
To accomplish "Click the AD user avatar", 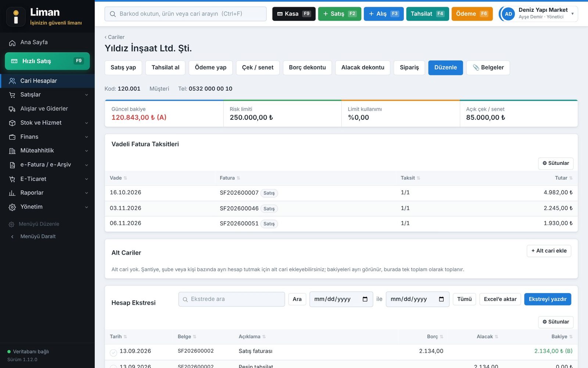I will (x=508, y=14).
